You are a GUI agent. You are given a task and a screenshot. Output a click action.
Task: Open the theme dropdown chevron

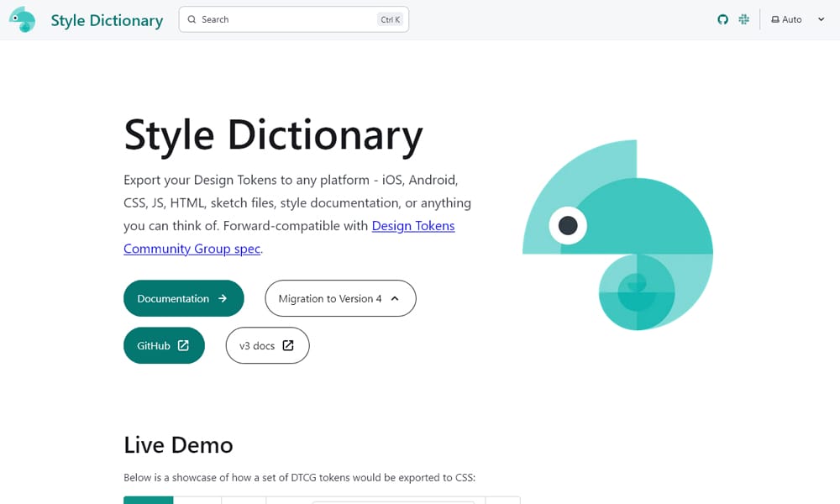point(821,18)
